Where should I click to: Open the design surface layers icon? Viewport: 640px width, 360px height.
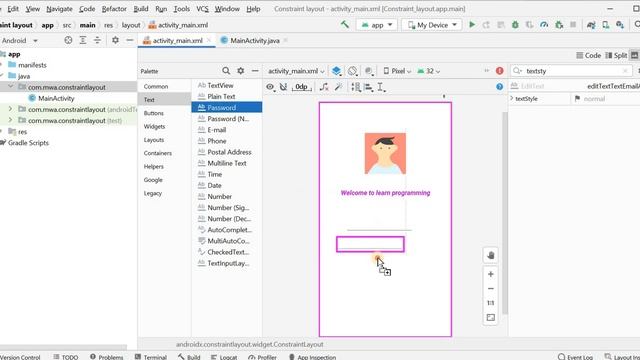click(336, 71)
